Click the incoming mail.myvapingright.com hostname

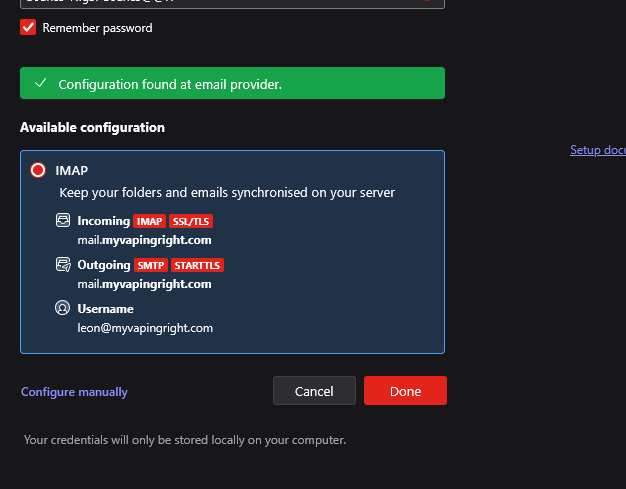coord(144,240)
